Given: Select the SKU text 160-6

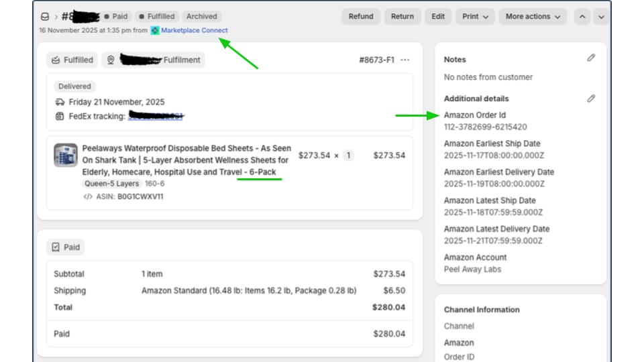Looking at the screenshot, I should [155, 184].
